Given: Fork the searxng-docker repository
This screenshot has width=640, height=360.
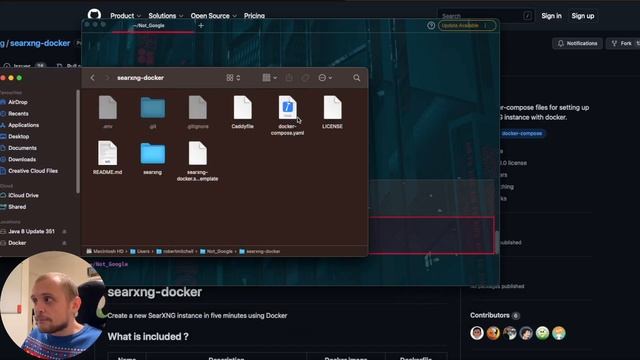Looking at the screenshot, I should 624,43.
